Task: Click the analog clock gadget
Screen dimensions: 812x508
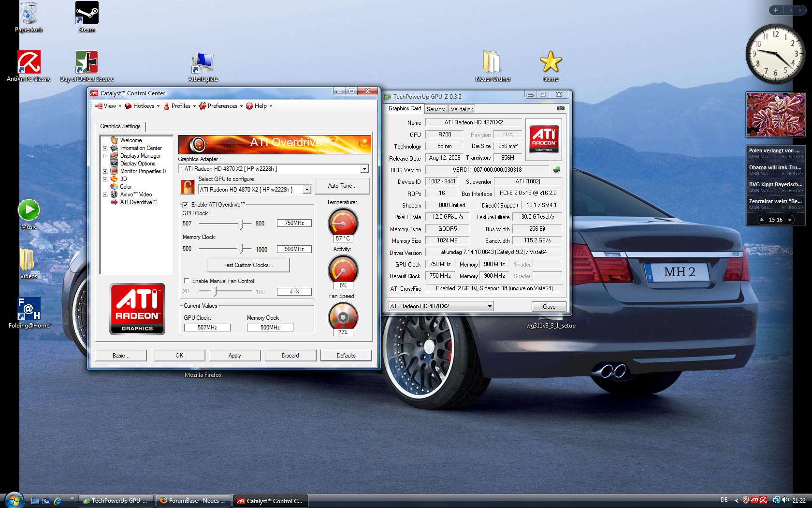Action: [775, 54]
